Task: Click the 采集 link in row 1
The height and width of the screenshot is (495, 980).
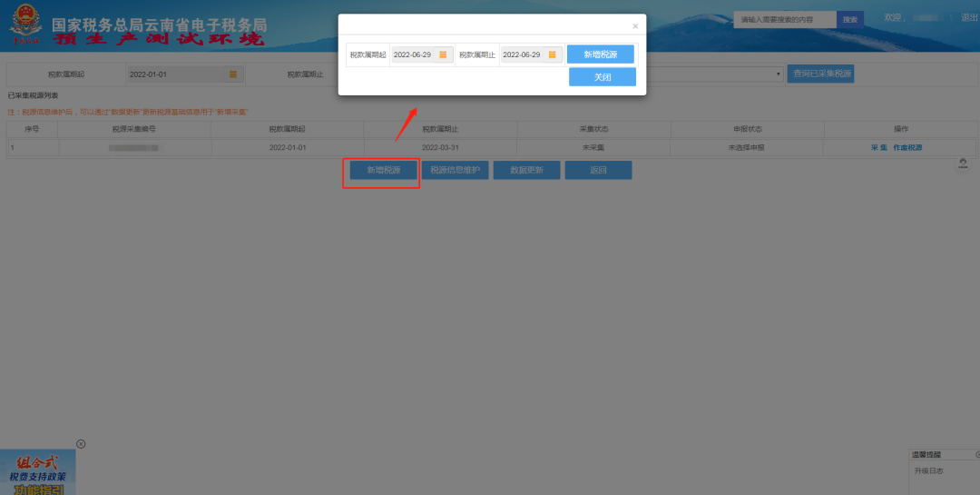Action: click(x=878, y=148)
